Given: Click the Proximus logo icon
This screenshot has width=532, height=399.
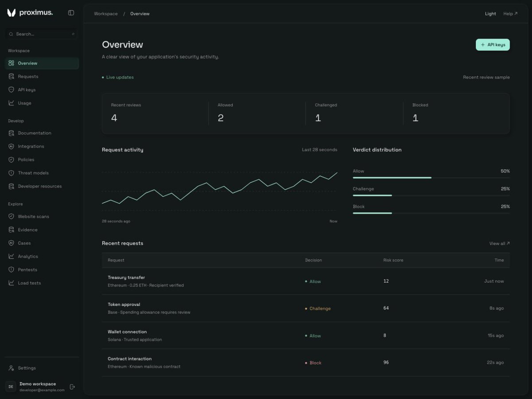Looking at the screenshot, I should click(x=12, y=13).
